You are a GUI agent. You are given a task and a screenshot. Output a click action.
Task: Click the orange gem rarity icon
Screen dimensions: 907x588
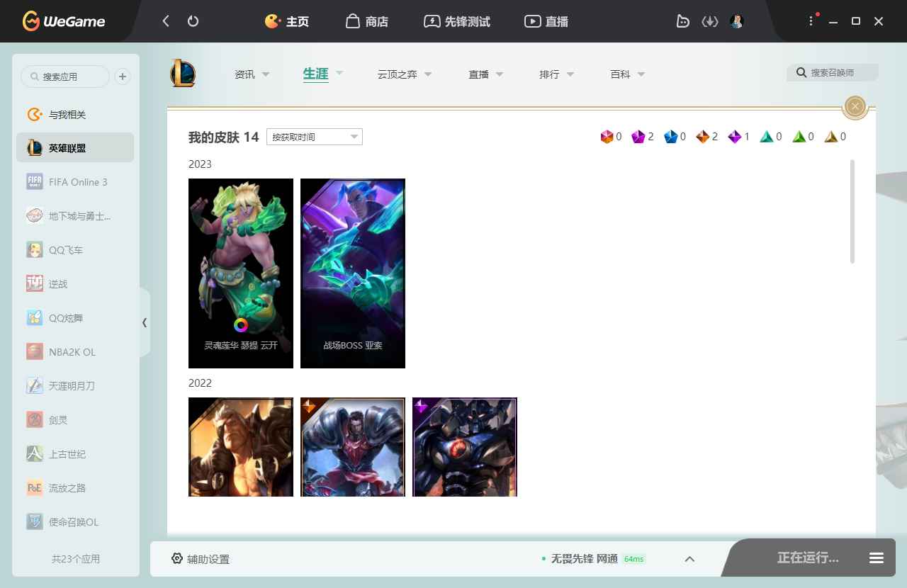coord(702,137)
